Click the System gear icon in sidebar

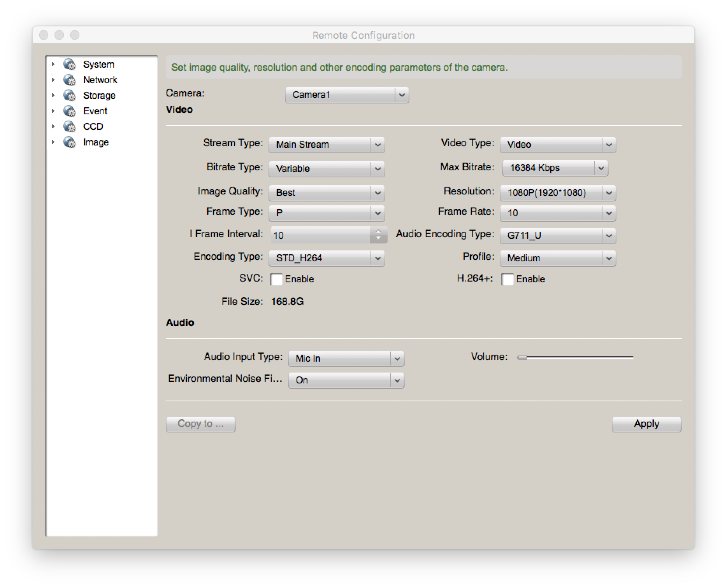(x=69, y=64)
